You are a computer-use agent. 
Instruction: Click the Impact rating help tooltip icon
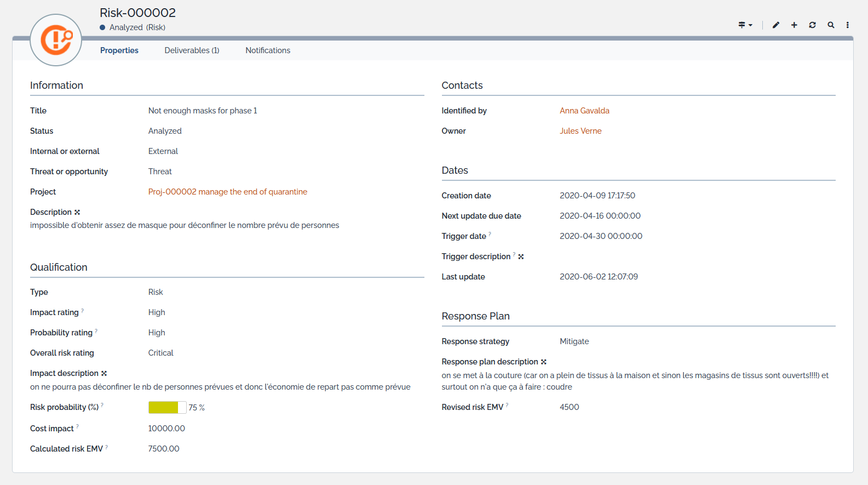click(x=83, y=311)
